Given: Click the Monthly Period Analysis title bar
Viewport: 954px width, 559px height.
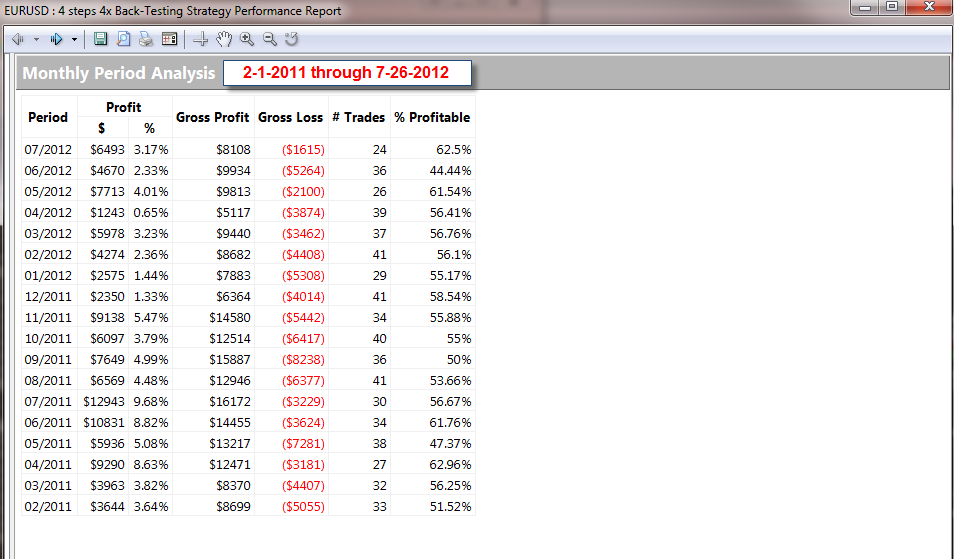Looking at the screenshot, I should [118, 73].
